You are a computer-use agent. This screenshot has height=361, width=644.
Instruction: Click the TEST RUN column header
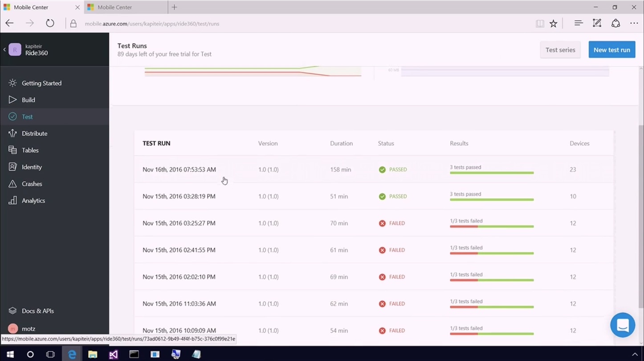pos(156,144)
